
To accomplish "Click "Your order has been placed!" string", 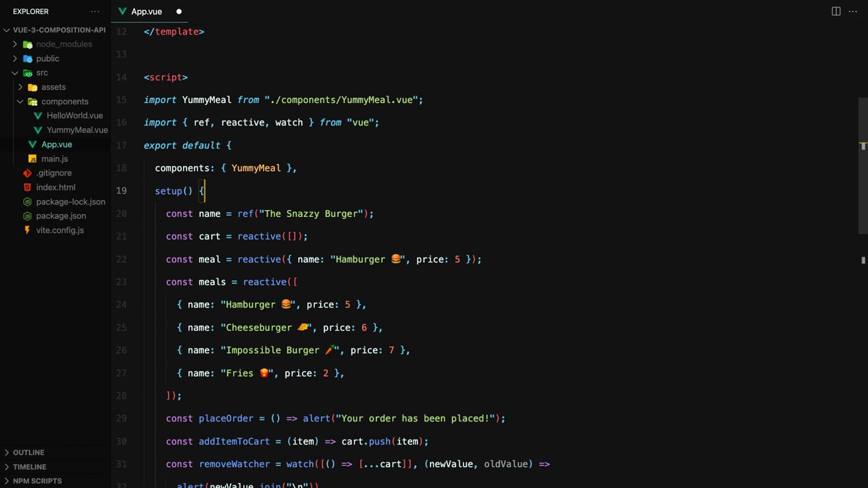I will click(416, 418).
